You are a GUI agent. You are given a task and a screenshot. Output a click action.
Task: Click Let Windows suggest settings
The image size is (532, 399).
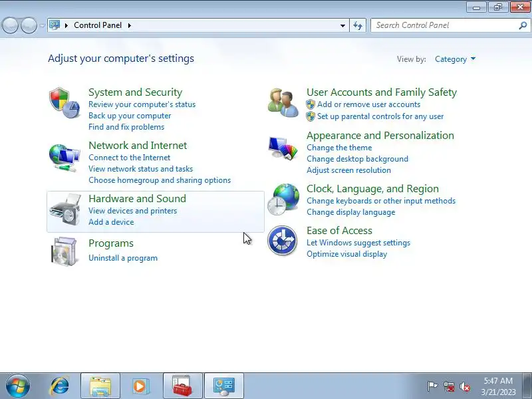click(358, 243)
